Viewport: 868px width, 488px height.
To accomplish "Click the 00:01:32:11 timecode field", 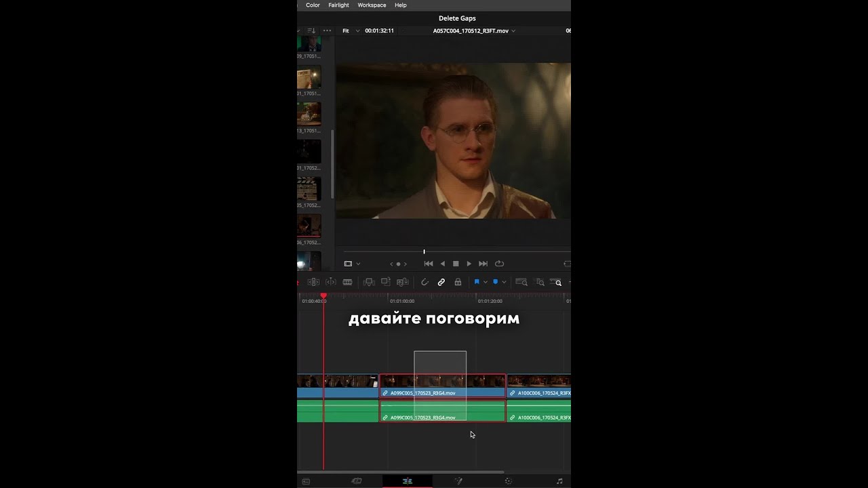I will (x=379, y=30).
